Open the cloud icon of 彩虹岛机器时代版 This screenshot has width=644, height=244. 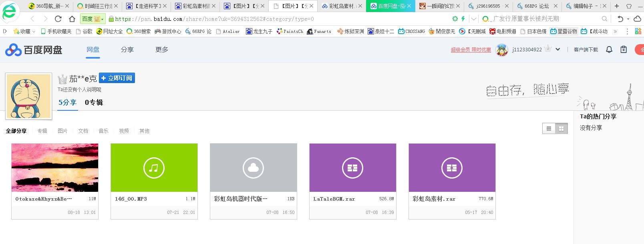pos(253,168)
